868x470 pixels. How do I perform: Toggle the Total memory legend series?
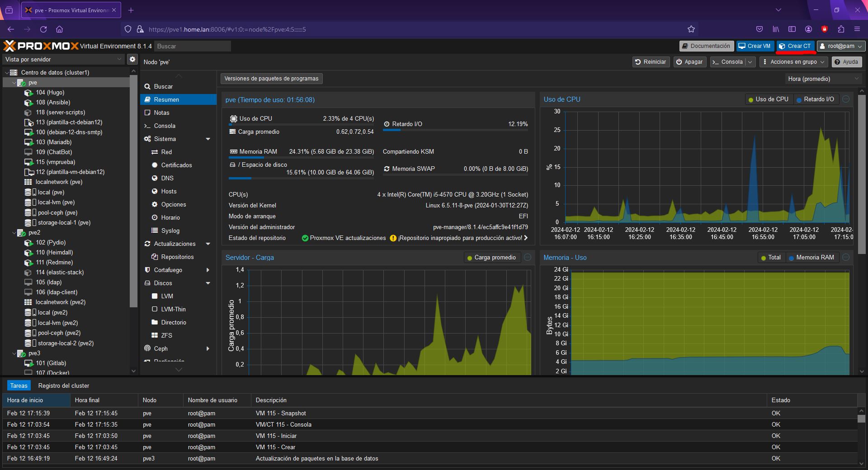tap(771, 258)
